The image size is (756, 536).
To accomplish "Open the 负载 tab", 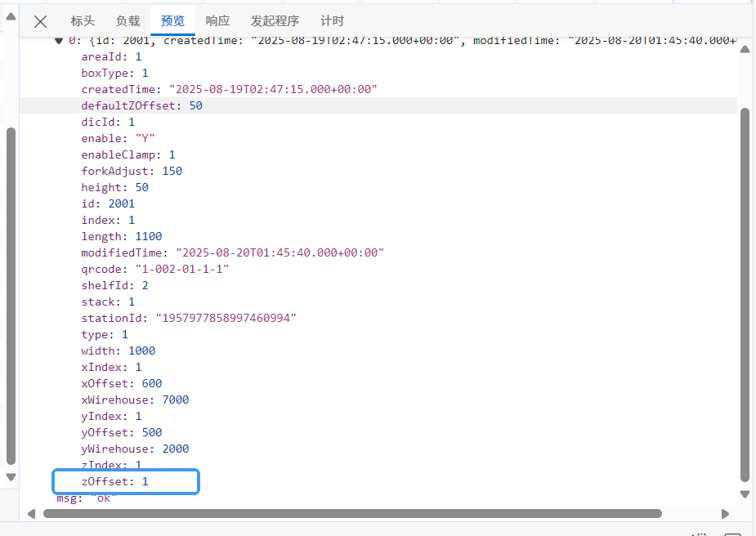I will pyautogui.click(x=127, y=21).
